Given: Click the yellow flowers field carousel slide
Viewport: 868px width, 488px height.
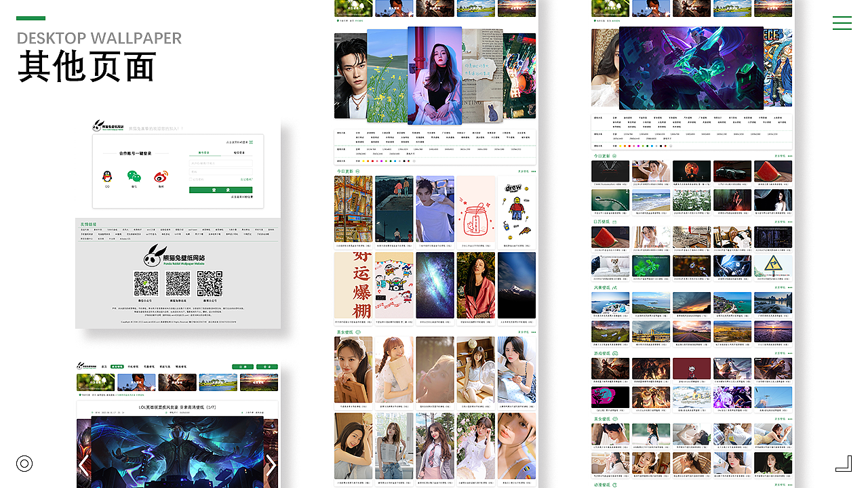Looking at the screenshot, I should [387, 75].
